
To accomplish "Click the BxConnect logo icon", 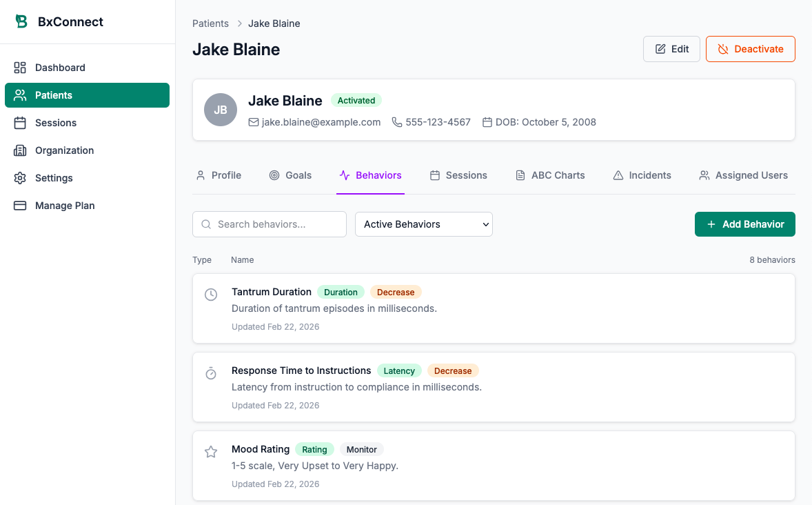I will coord(21,21).
